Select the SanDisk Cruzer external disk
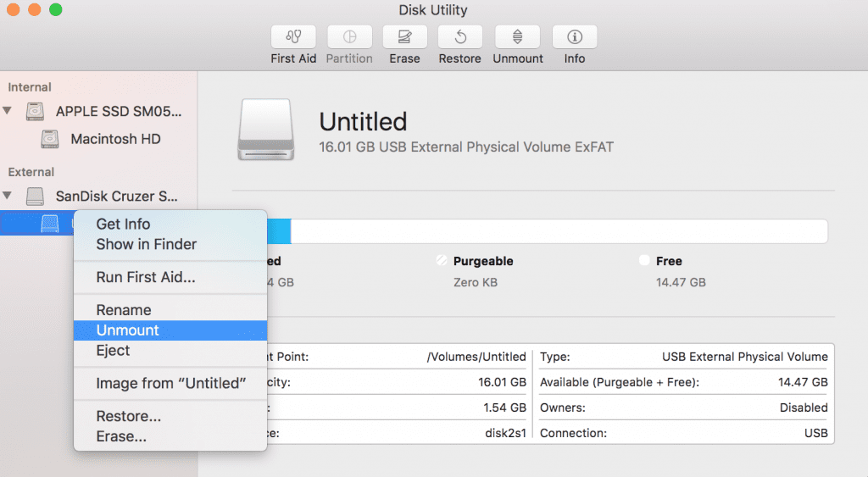 (116, 197)
